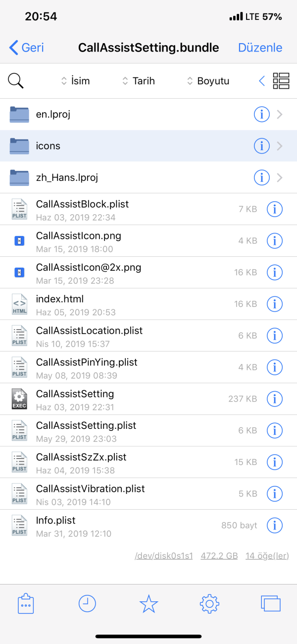Viewport: 297px width, 644px height.
Task: Show info for CallAssistBlock.plist
Action: click(274, 209)
